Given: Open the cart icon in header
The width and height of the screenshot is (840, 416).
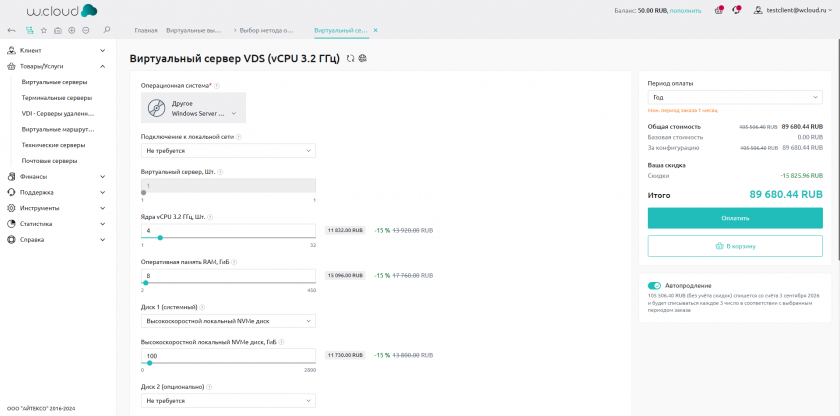Looking at the screenshot, I should click(719, 10).
